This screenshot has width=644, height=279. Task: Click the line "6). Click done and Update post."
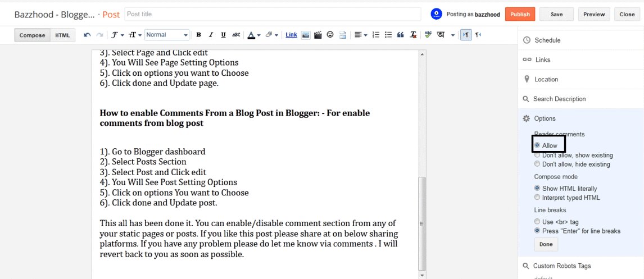pyautogui.click(x=158, y=203)
